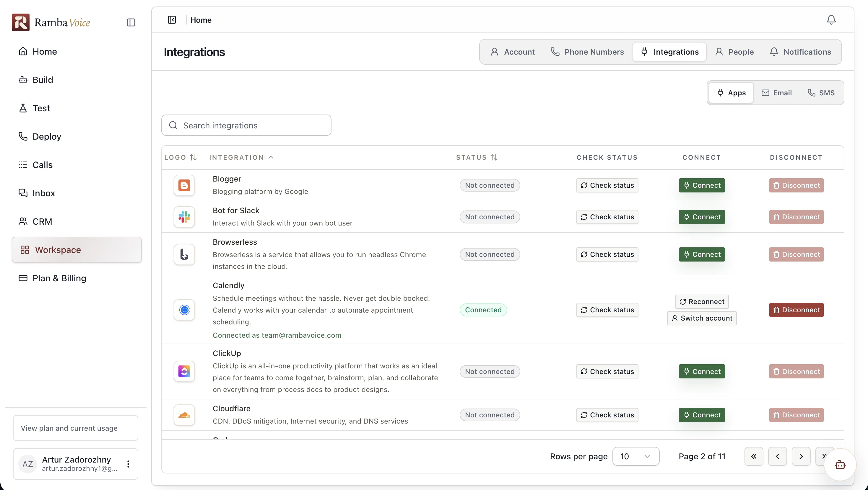The image size is (868, 490).
Task: Click the Browserless logo thumbnail
Action: point(184,254)
